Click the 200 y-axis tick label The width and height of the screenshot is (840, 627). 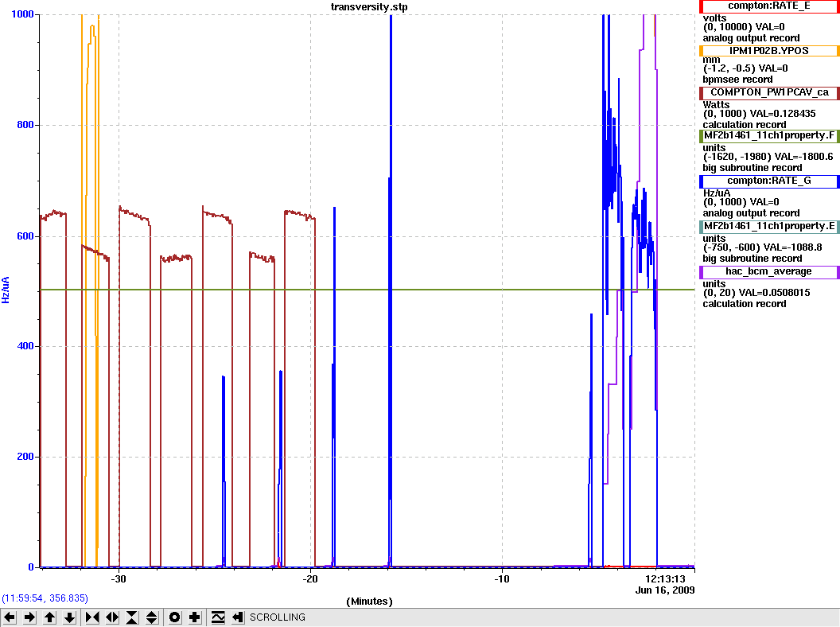click(25, 457)
